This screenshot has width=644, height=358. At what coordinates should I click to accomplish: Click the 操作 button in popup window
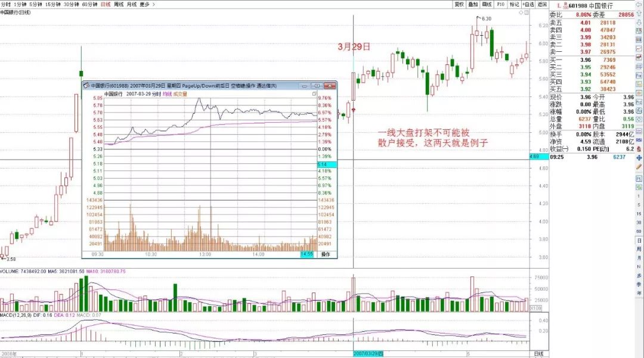pos(326,254)
